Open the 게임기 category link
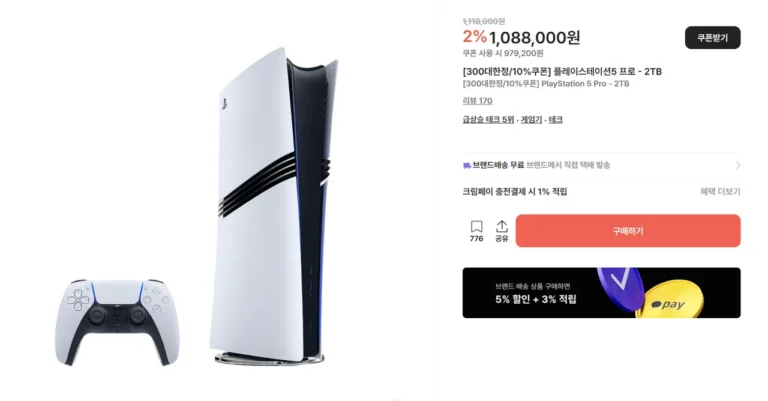Viewport: 768px width, 401px height. [x=531, y=119]
